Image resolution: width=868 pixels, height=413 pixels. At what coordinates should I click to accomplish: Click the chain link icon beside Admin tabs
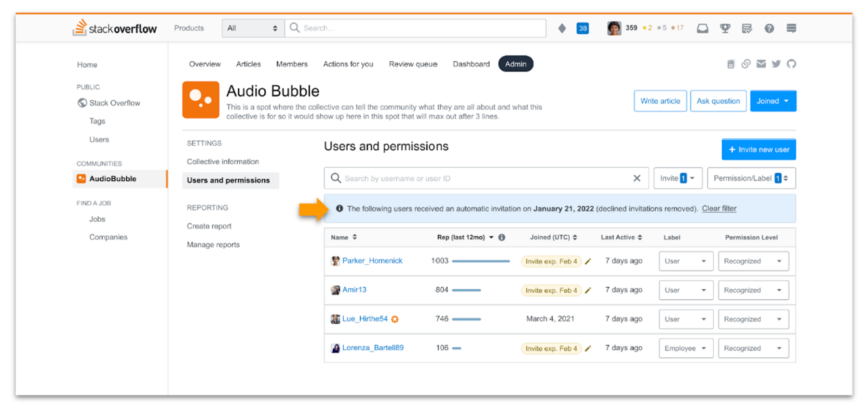(746, 64)
